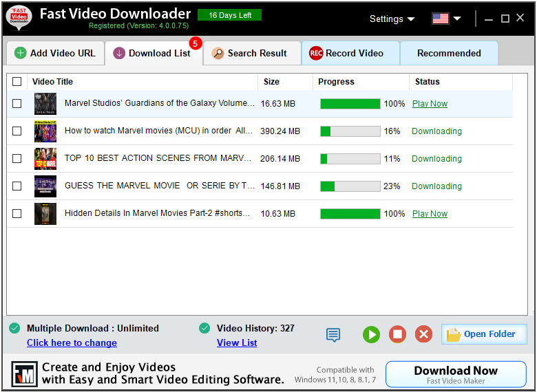The width and height of the screenshot is (537, 392).
Task: Click the red X delete icon
Action: [423, 335]
